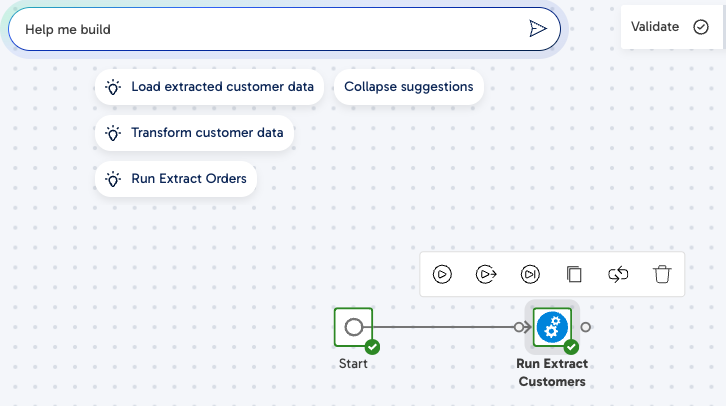Select the Start node on the canvas

353,326
